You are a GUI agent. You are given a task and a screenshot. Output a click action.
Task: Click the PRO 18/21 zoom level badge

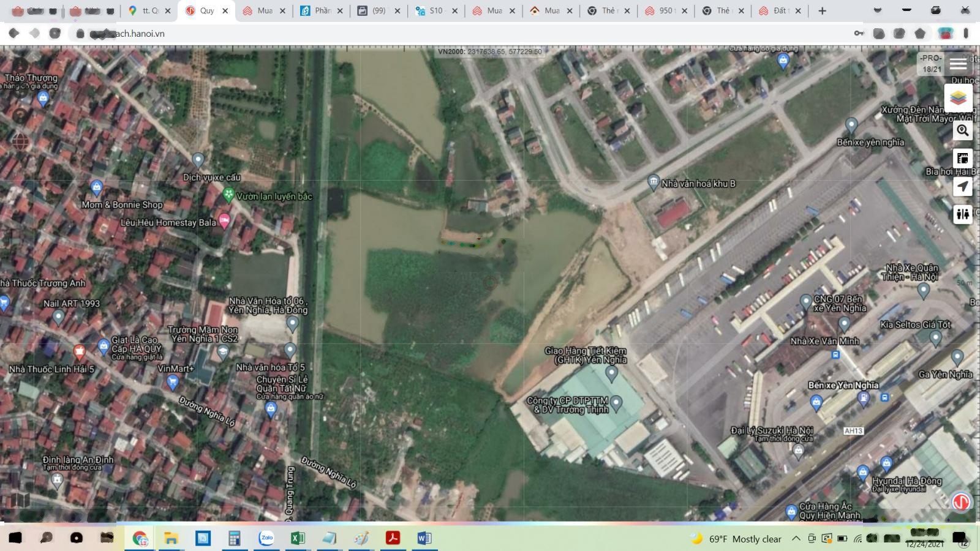pyautogui.click(x=930, y=64)
